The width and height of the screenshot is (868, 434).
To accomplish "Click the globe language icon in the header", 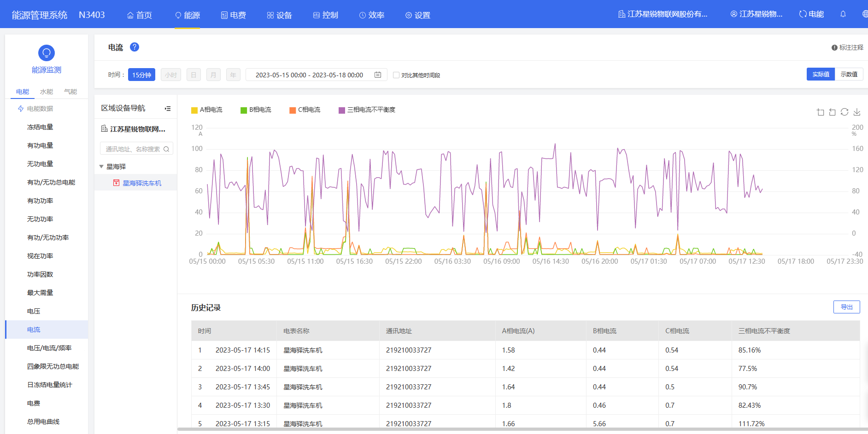I will tap(865, 14).
